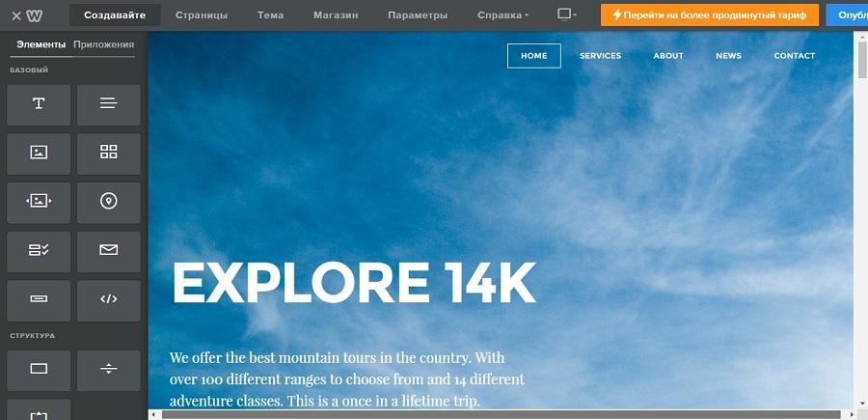The height and width of the screenshot is (420, 868).
Task: Click the SERVICES navigation link
Action: pos(601,55)
